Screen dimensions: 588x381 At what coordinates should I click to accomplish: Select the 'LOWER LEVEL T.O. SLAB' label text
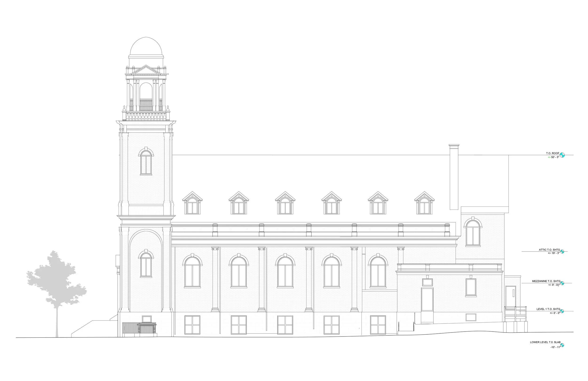545,342
